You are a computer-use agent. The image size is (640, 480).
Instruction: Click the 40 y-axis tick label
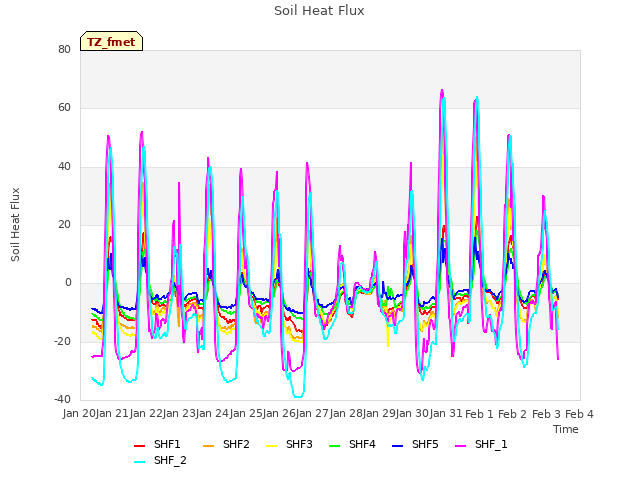pos(64,166)
